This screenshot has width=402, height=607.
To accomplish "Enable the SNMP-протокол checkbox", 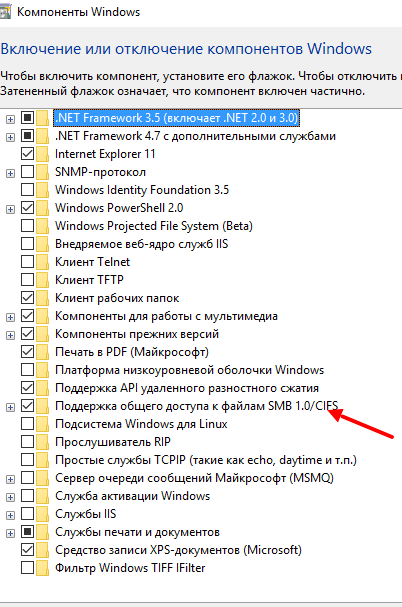I will coord(27,172).
